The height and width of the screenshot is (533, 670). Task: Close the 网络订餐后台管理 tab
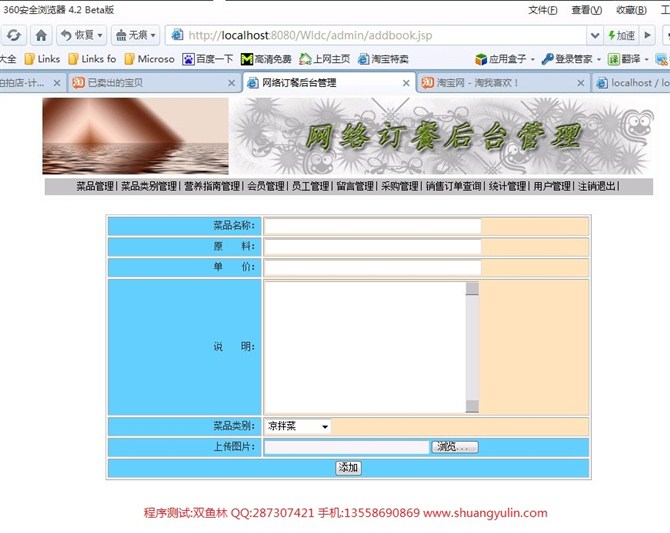[x=406, y=83]
